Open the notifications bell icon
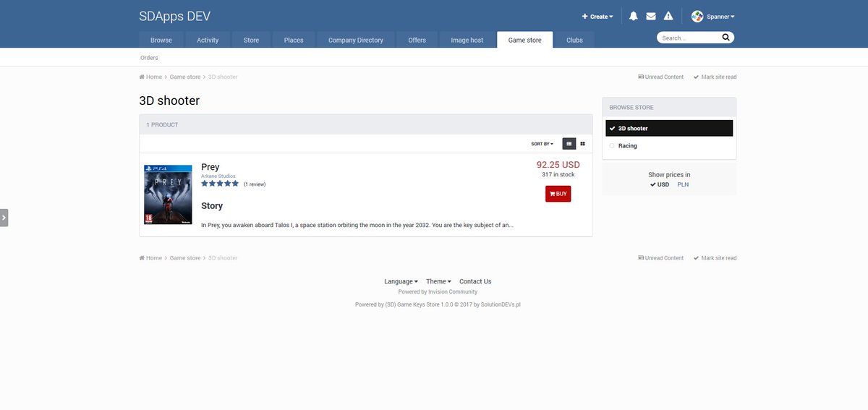868x410 pixels. (x=633, y=16)
